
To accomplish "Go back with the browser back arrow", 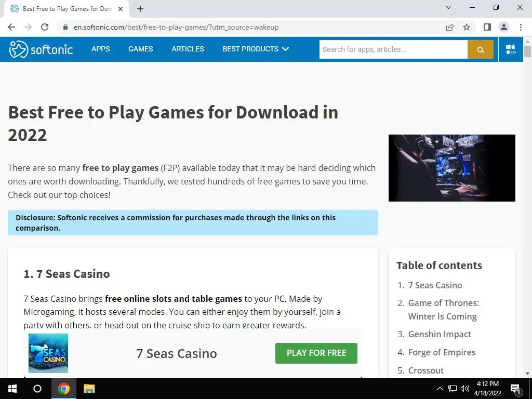I will [11, 27].
